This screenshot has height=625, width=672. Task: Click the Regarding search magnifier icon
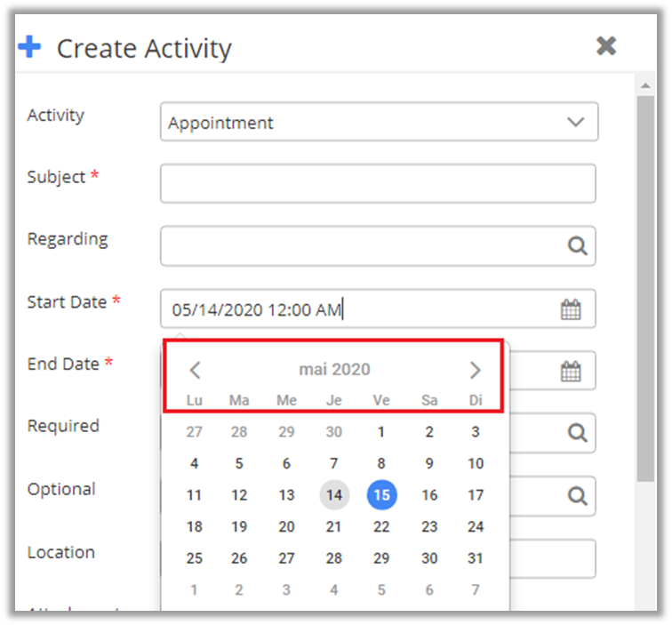(x=578, y=246)
